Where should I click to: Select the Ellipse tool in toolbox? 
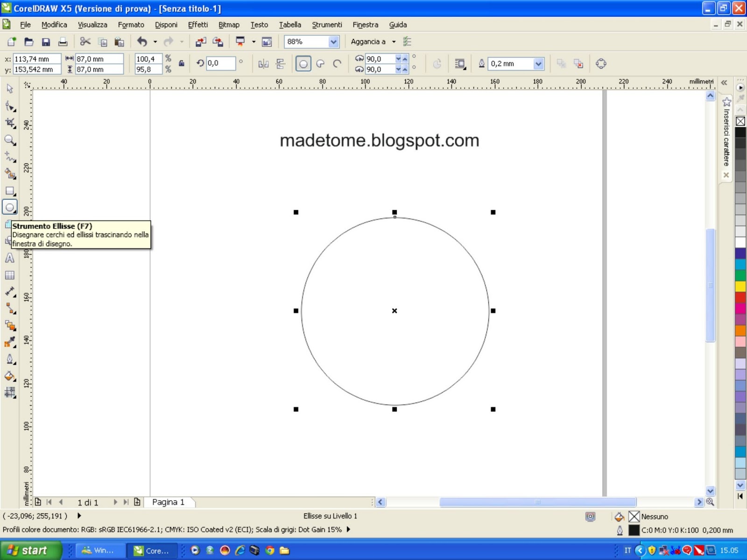pyautogui.click(x=10, y=207)
